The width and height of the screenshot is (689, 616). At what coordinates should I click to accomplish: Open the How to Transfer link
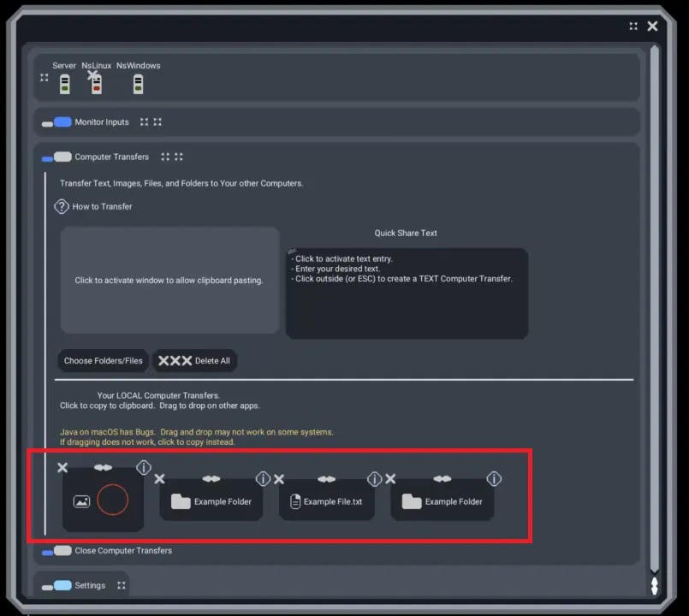coord(102,206)
